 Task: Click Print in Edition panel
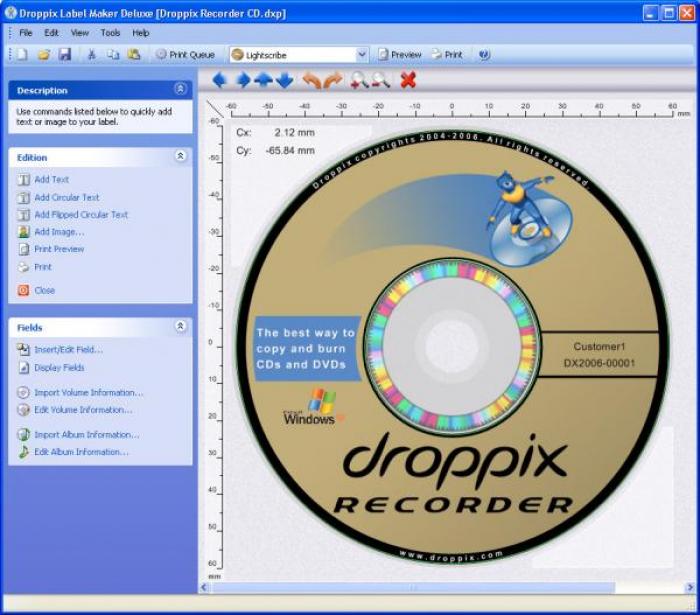(x=43, y=267)
